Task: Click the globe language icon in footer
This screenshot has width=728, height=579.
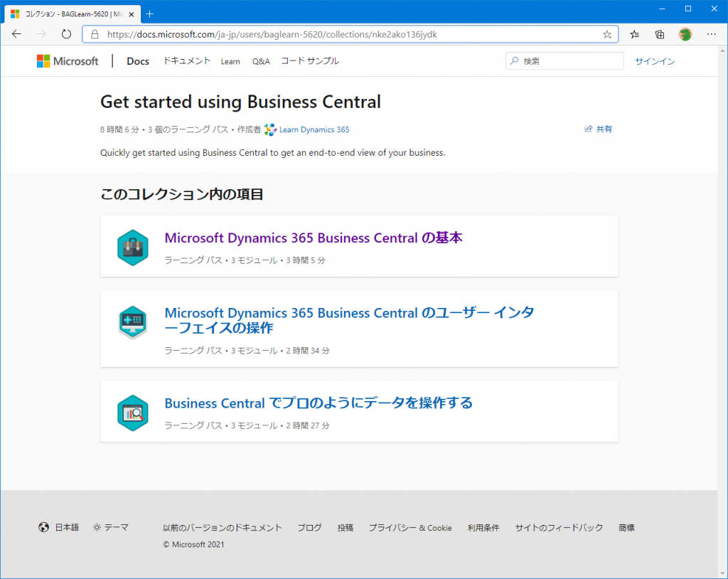Action: point(43,527)
